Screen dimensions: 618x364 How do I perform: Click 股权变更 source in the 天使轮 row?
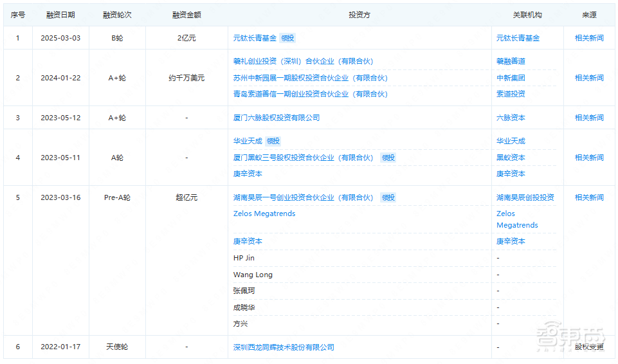pos(588,347)
